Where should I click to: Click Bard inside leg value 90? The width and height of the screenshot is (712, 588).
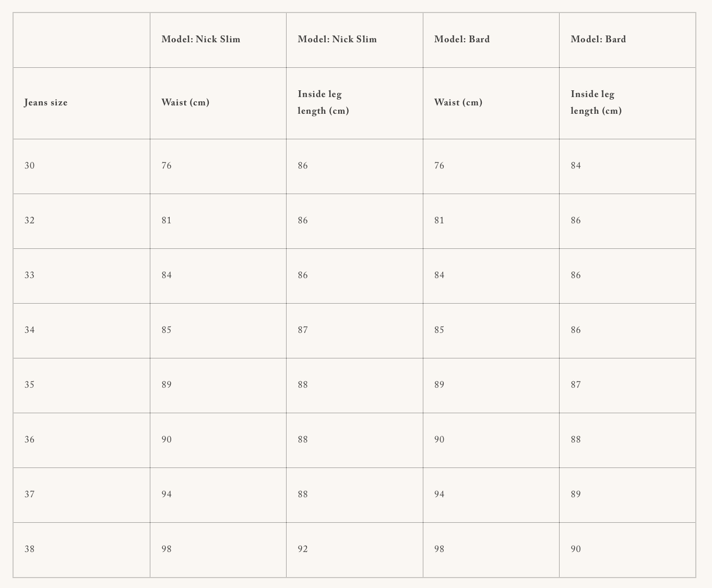[x=576, y=549]
